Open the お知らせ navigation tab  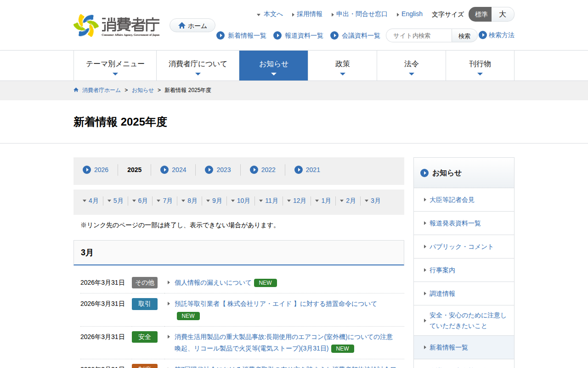(273, 65)
